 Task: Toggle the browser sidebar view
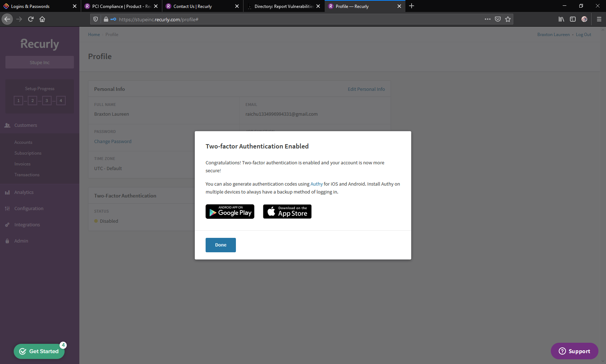pyautogui.click(x=573, y=19)
